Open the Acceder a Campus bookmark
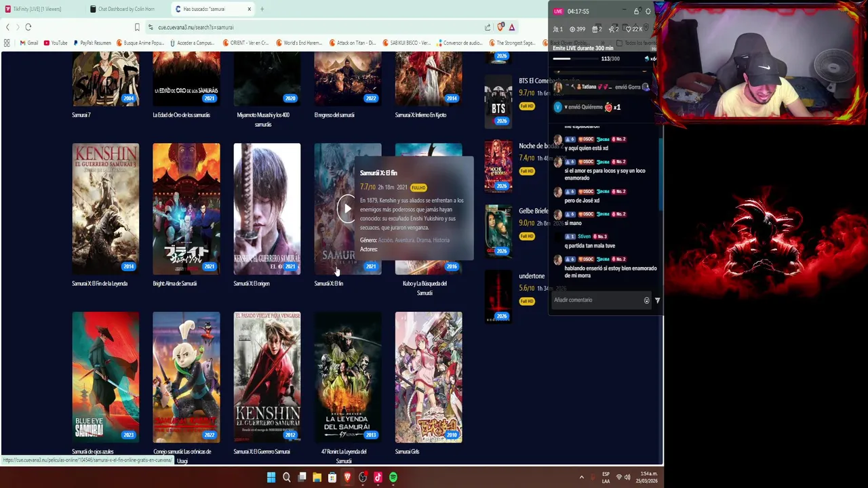 pyautogui.click(x=191, y=43)
